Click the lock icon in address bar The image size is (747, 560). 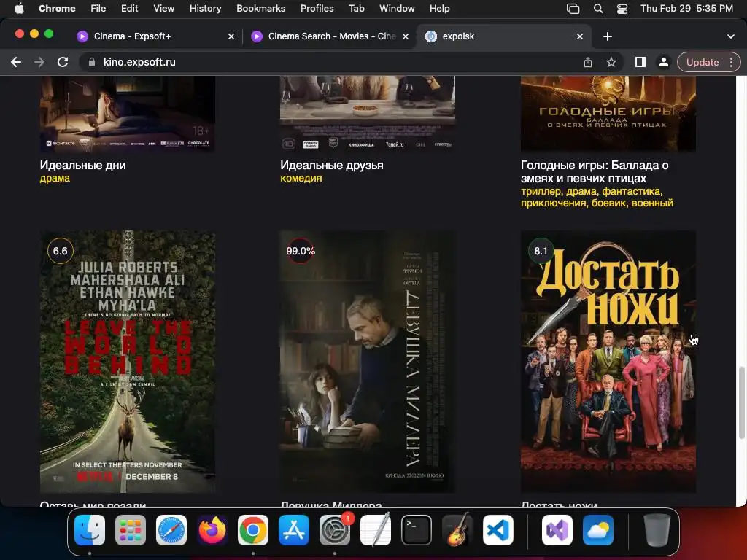pos(92,62)
